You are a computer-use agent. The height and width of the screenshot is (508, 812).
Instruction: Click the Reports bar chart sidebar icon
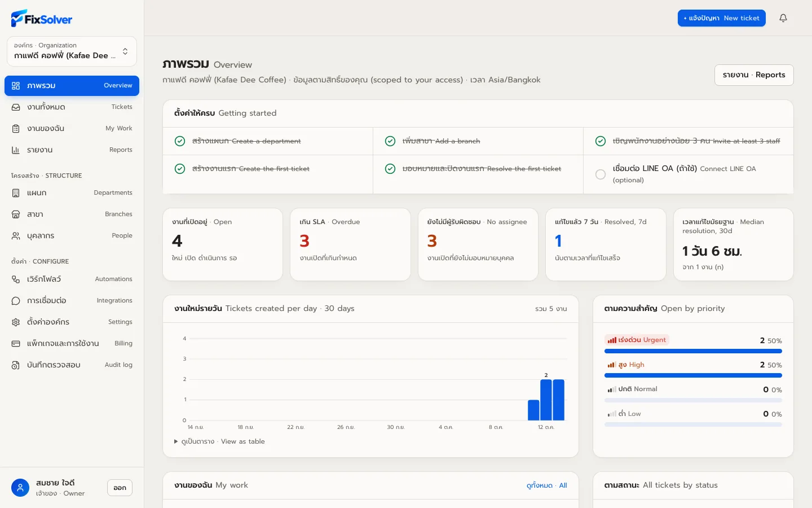point(16,150)
